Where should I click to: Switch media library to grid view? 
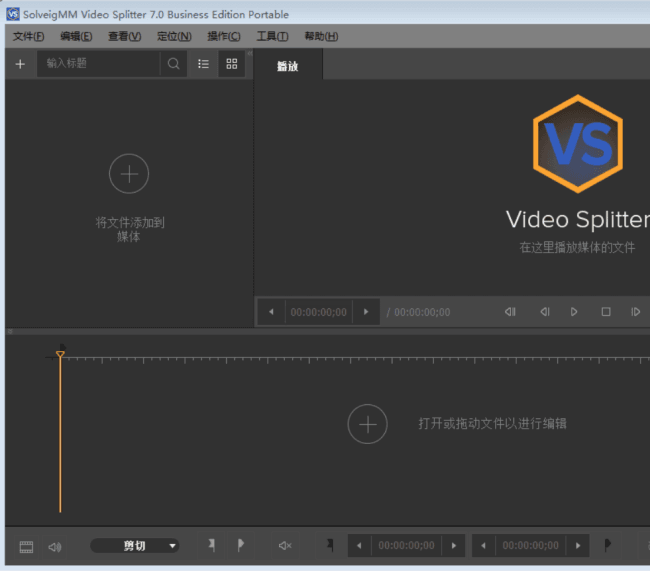(x=232, y=64)
